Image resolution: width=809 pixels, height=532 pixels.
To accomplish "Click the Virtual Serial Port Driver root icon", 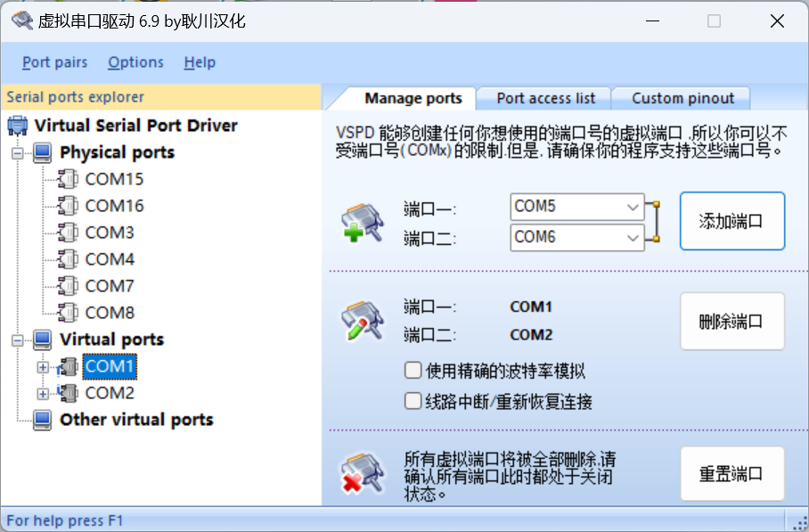I will [x=18, y=126].
